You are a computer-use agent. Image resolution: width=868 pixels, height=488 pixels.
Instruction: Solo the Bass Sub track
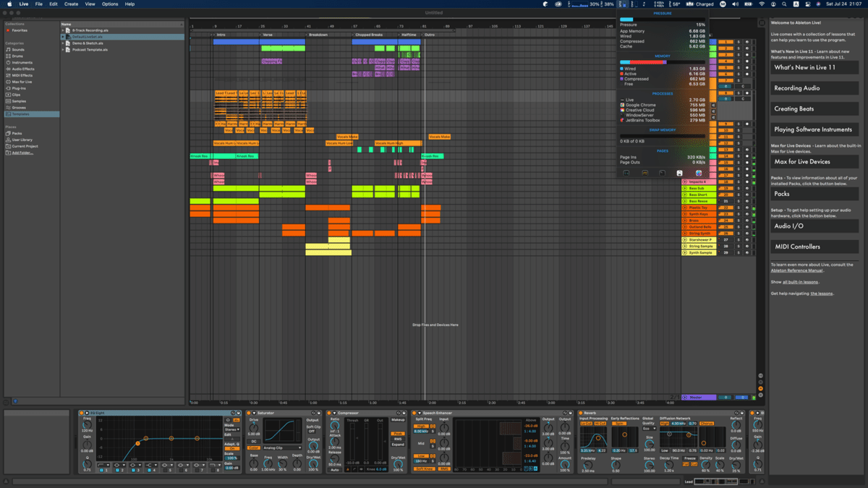pyautogui.click(x=738, y=188)
